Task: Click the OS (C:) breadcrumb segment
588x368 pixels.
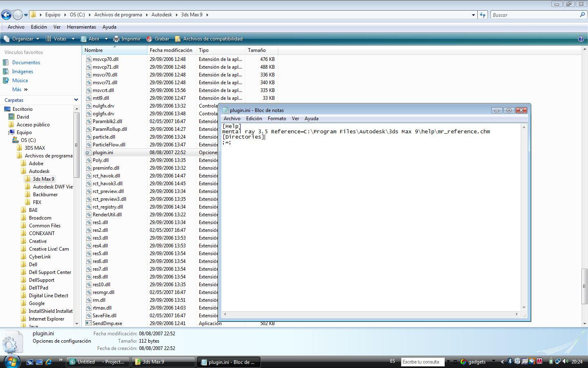Action: (x=77, y=15)
